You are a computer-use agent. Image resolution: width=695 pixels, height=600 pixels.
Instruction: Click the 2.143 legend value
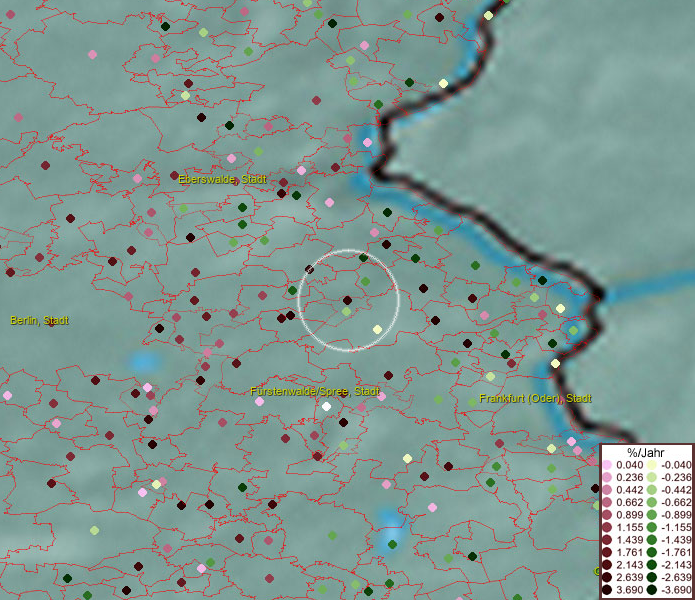pyautogui.click(x=629, y=565)
